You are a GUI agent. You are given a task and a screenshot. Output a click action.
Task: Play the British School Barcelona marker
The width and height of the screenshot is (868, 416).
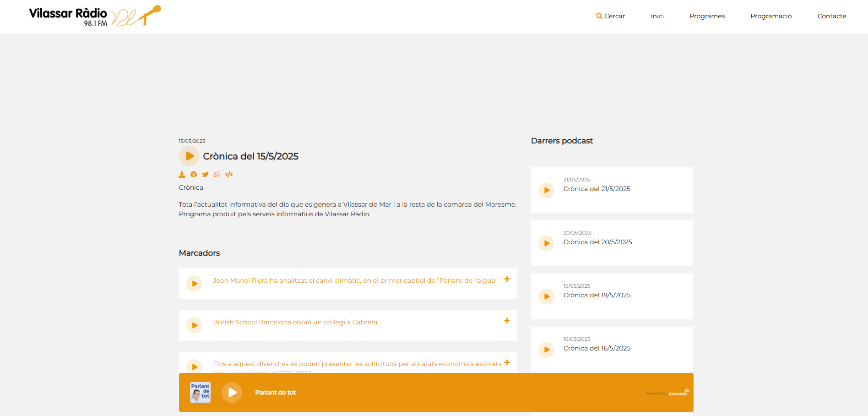(194, 326)
